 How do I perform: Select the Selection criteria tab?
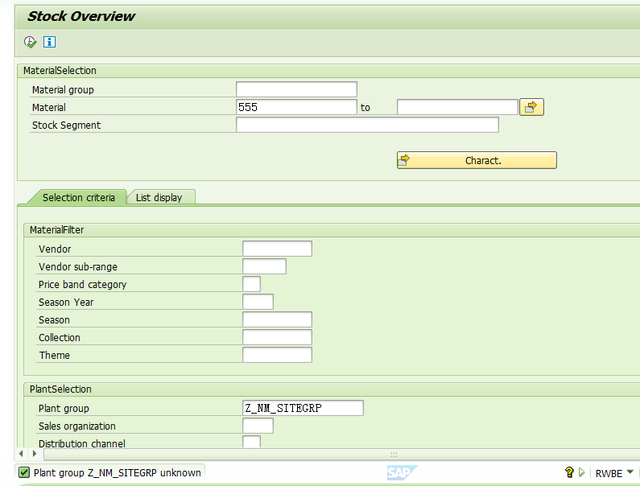click(x=78, y=198)
